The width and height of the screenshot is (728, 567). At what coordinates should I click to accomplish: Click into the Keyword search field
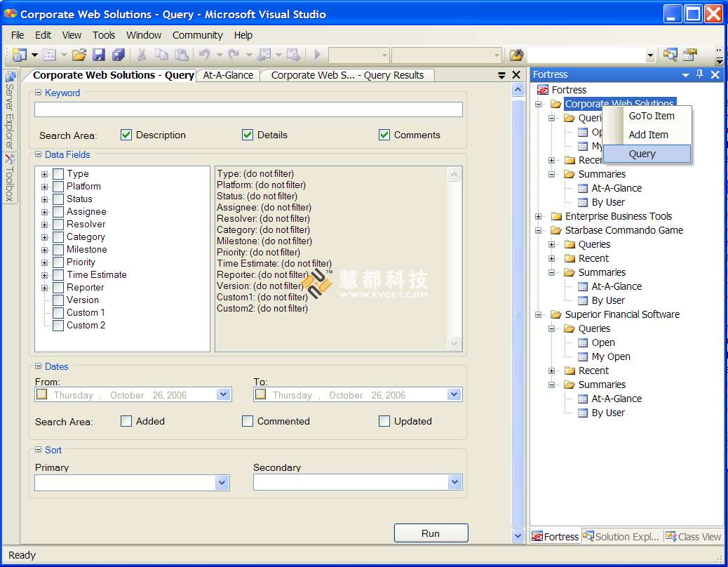[248, 109]
